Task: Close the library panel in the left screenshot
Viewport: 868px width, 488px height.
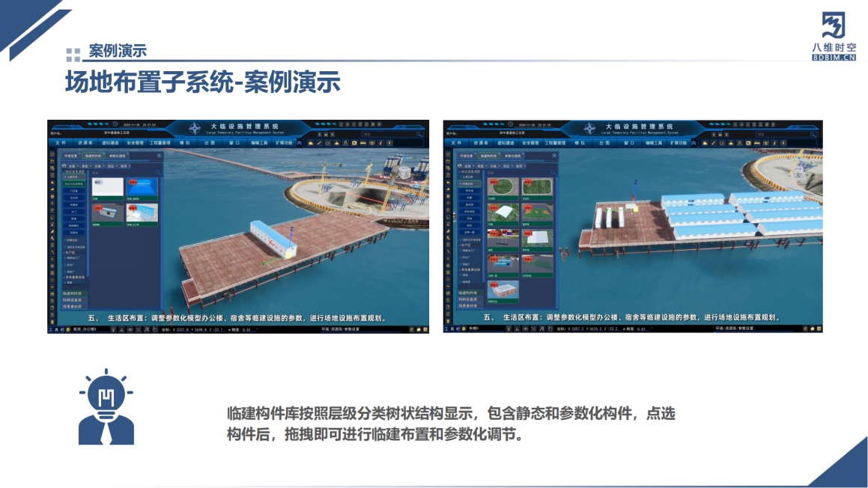Action: click(160, 156)
